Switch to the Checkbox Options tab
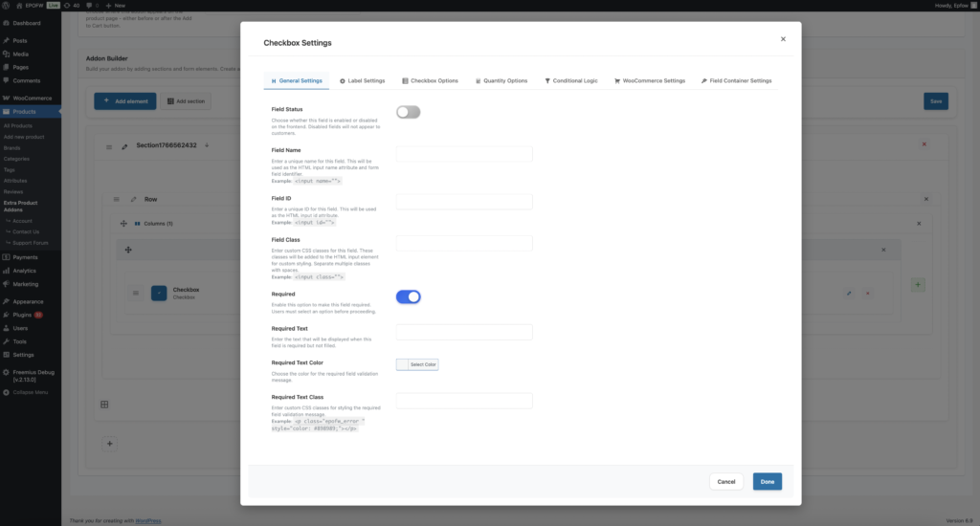 pos(430,80)
